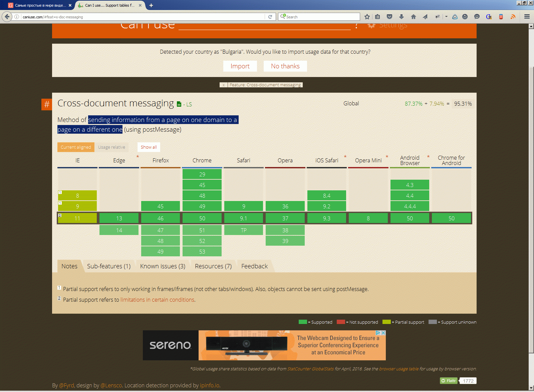Click the 95.31% total usage figure
The height and width of the screenshot is (392, 534).
463,104
